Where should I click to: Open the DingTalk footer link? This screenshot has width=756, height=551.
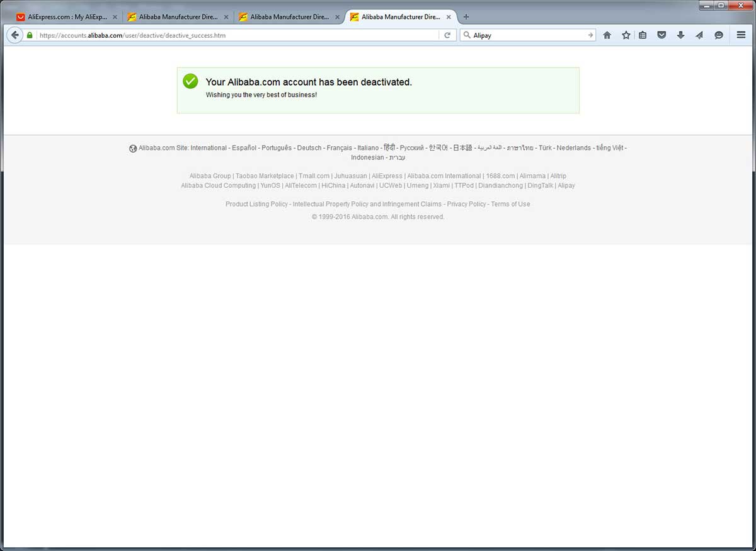click(541, 186)
